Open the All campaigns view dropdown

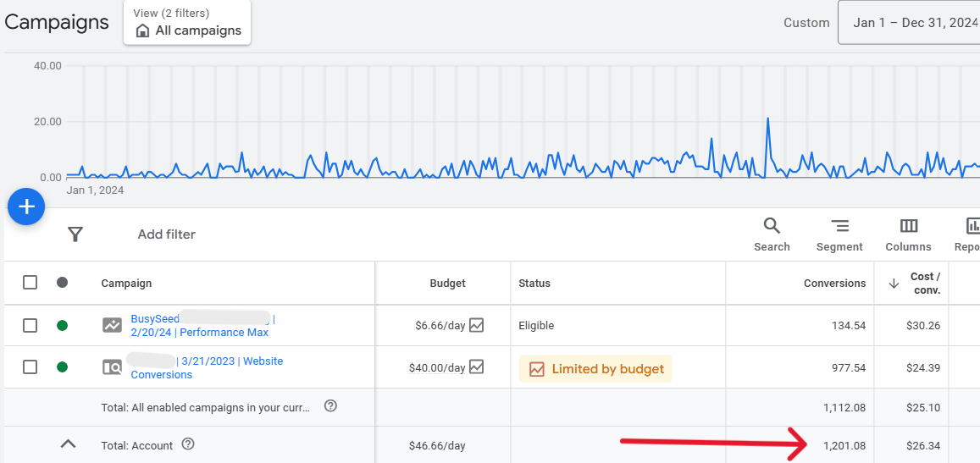click(187, 23)
